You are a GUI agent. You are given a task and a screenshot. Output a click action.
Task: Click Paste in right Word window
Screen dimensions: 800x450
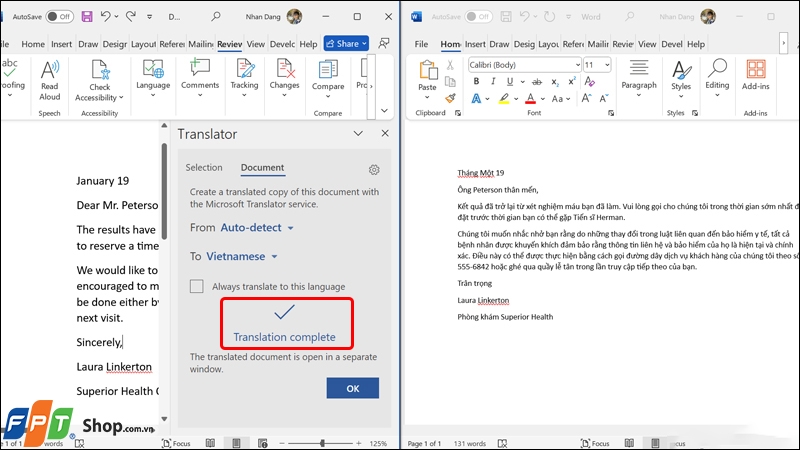pos(427,79)
